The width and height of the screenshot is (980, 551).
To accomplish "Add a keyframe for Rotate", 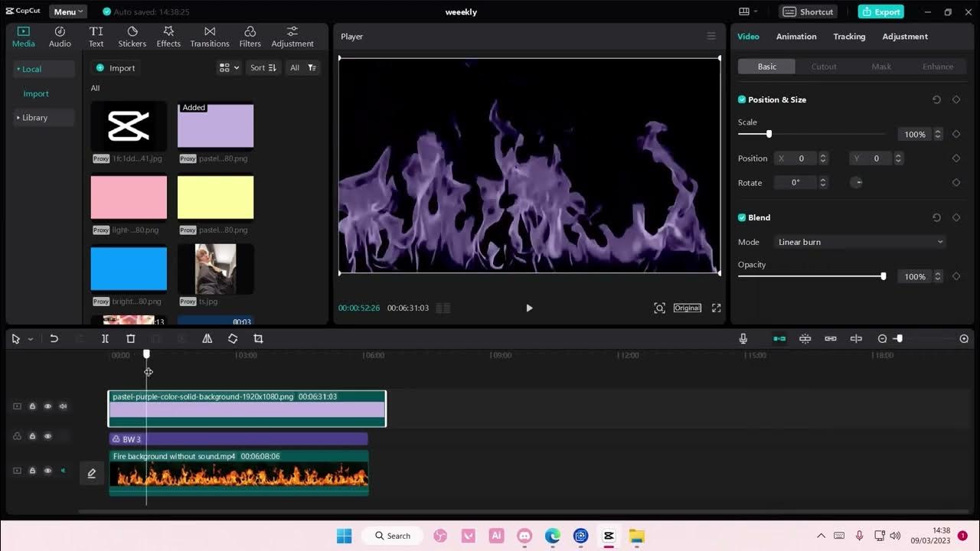I will pos(956,182).
